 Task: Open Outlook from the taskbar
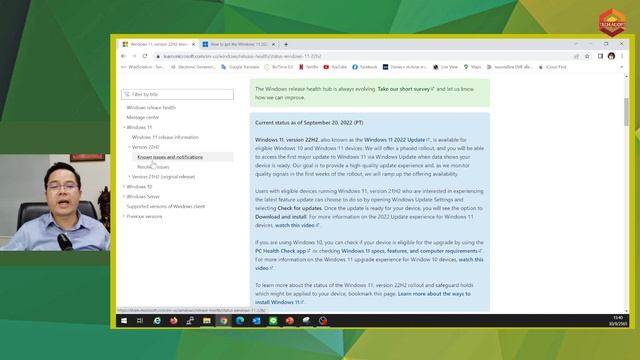pyautogui.click(x=256, y=321)
